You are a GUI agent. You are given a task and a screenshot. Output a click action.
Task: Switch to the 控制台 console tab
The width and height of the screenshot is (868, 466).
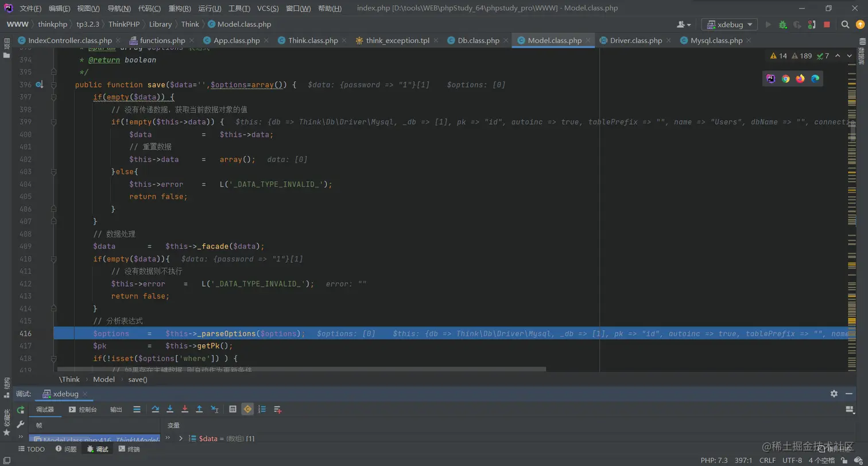click(82, 410)
